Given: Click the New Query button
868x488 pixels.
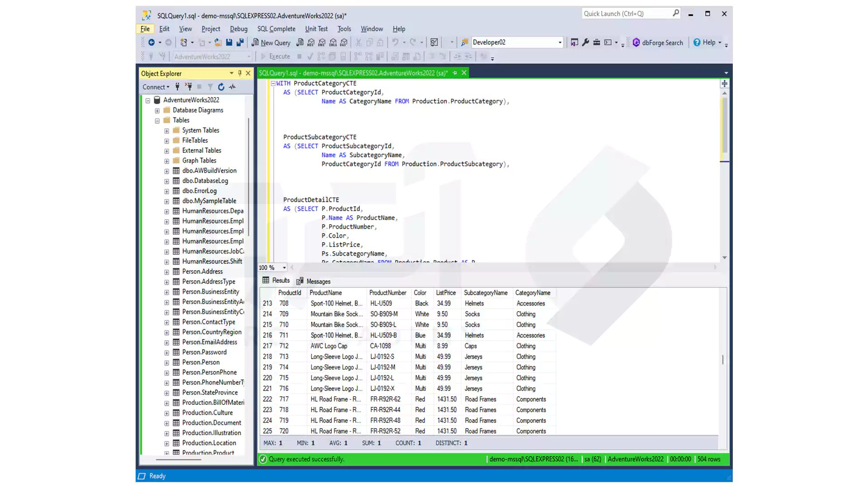Looking at the screenshot, I should [271, 42].
